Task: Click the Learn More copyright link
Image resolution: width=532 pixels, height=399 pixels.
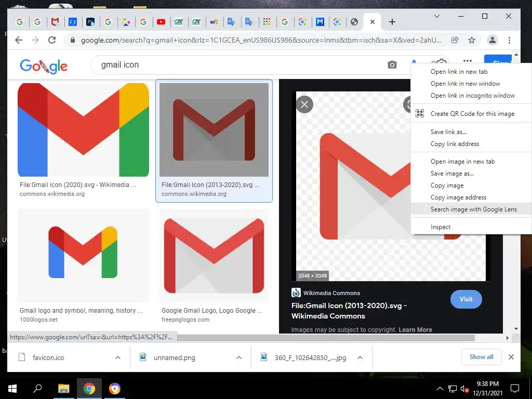Action: (x=415, y=330)
